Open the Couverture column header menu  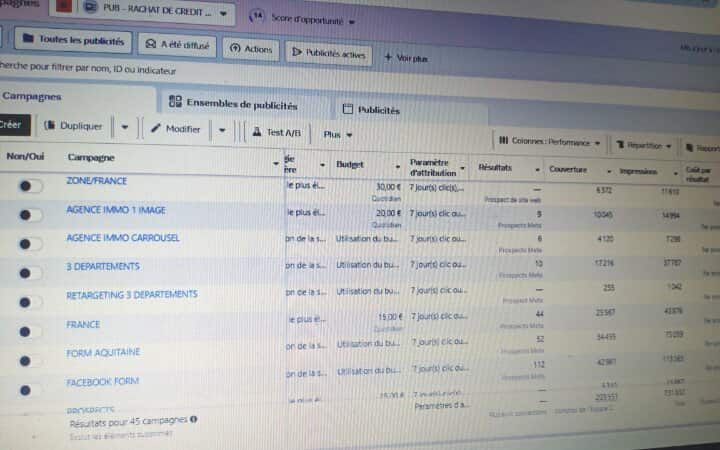pos(609,172)
